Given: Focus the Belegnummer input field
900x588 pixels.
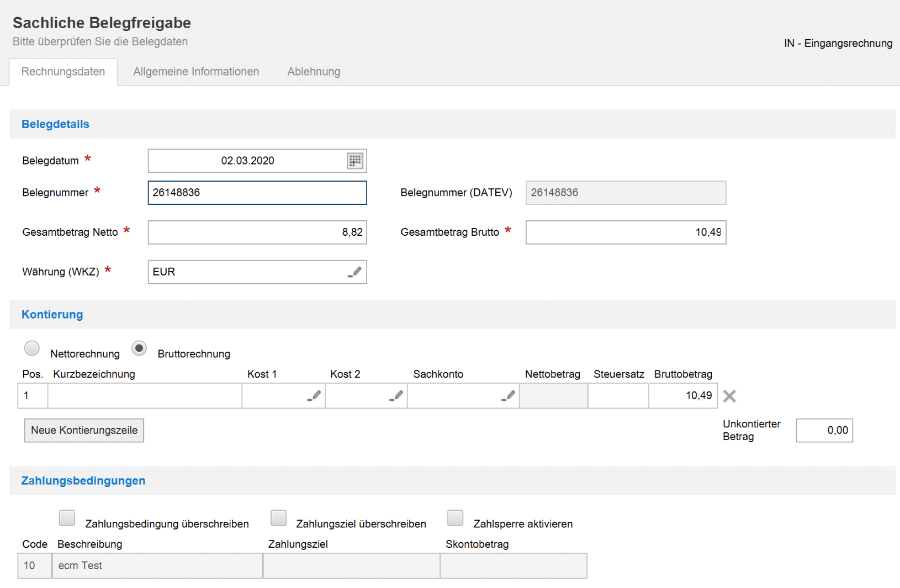Looking at the screenshot, I should pyautogui.click(x=257, y=193).
